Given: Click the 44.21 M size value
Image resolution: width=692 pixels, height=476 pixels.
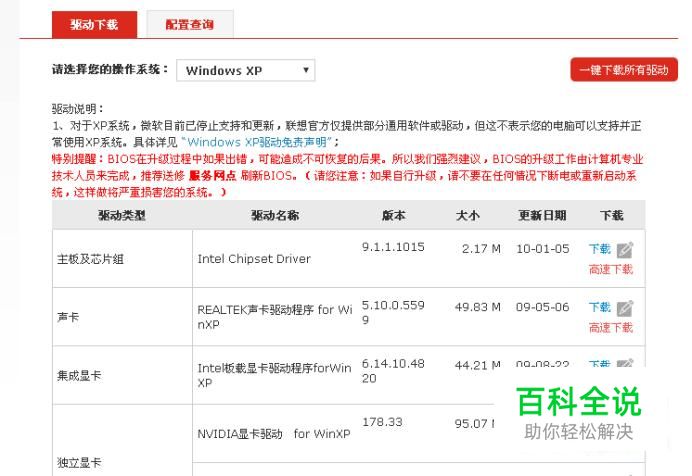Looking at the screenshot, I should 478,365.
